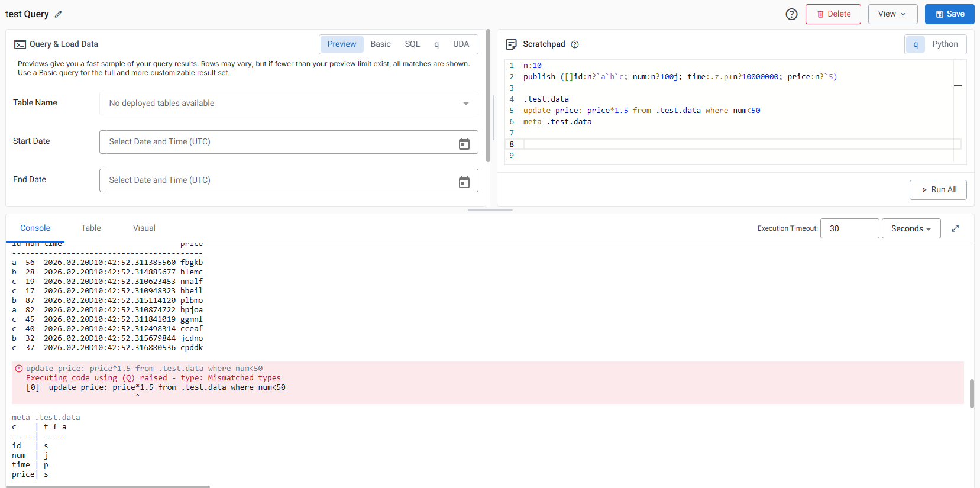Screen dimensions: 980x488
Task: Click the Scratchpad notes icon
Action: click(x=512, y=44)
